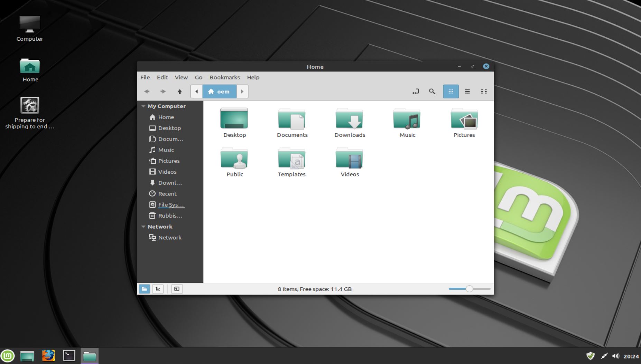Enable list view mode

(467, 91)
